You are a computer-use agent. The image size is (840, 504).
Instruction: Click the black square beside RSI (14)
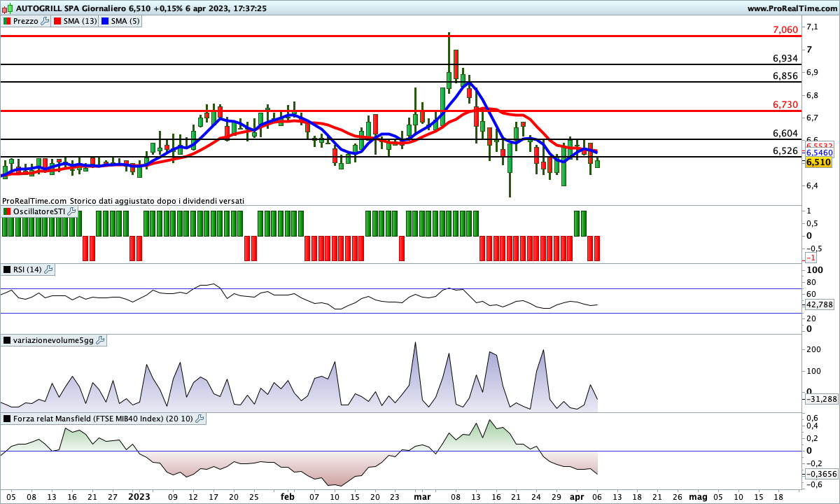pos(7,269)
